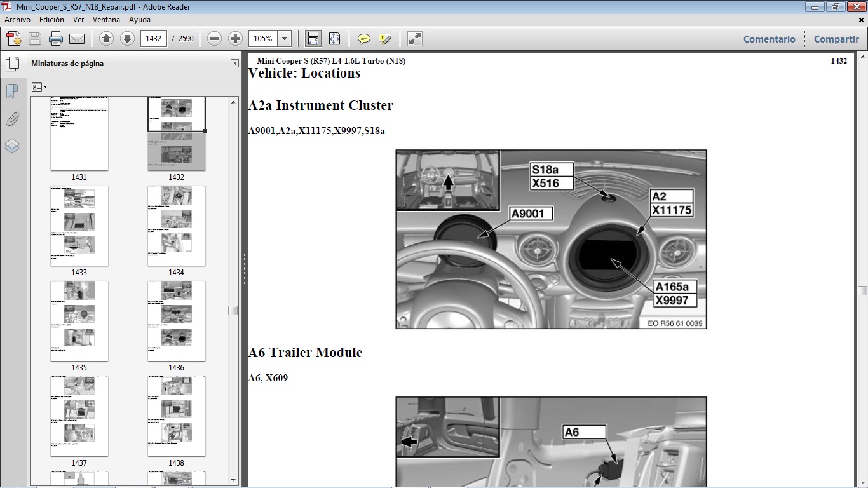Open the bookmarks panel in the sidebar
This screenshot has height=488, width=868.
[x=12, y=91]
